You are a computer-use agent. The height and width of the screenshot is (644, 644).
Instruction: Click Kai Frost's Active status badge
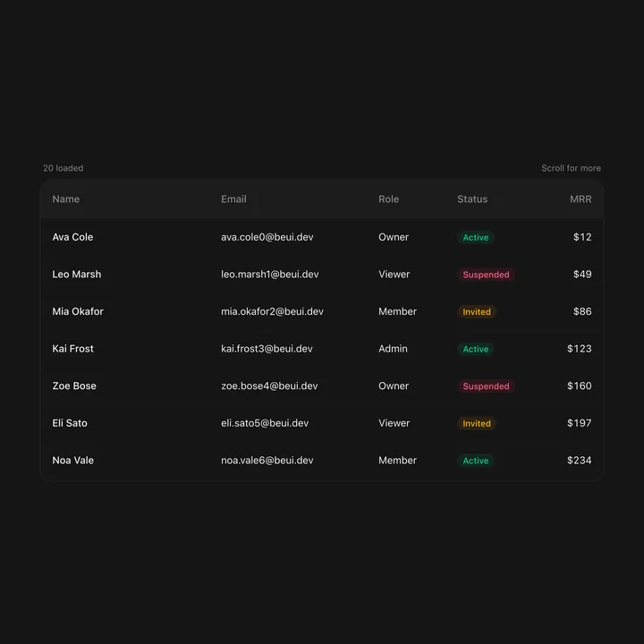coord(476,349)
